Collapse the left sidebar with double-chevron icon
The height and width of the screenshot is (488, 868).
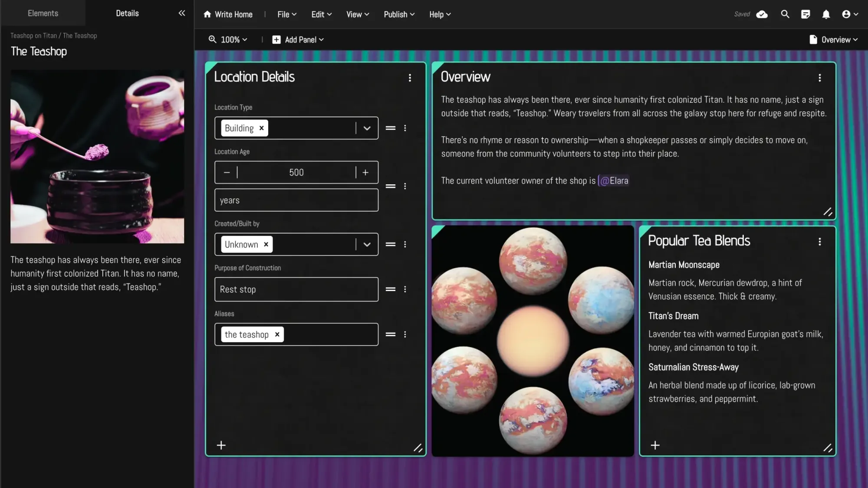point(181,13)
